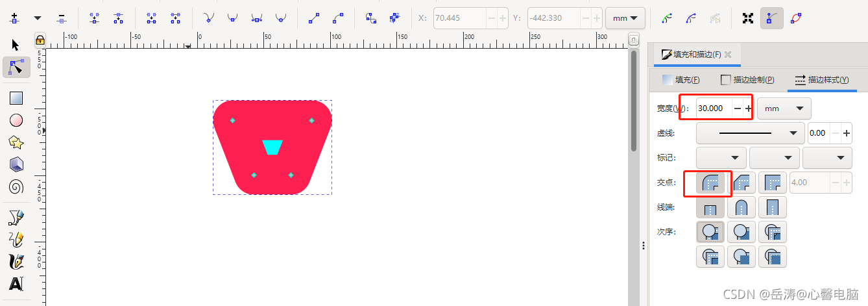Image resolution: width=868 pixels, height=306 pixels.
Task: Open the end marker dropdown
Action: [x=827, y=157]
